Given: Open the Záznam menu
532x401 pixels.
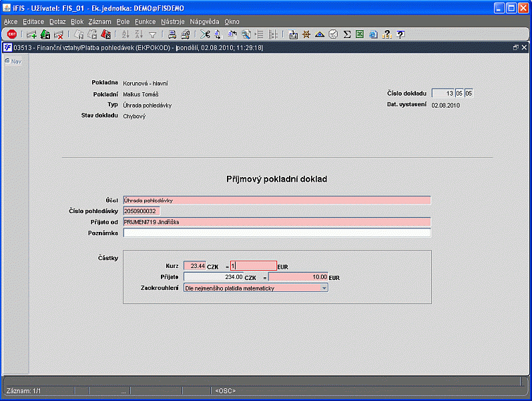Looking at the screenshot, I should [99, 22].
